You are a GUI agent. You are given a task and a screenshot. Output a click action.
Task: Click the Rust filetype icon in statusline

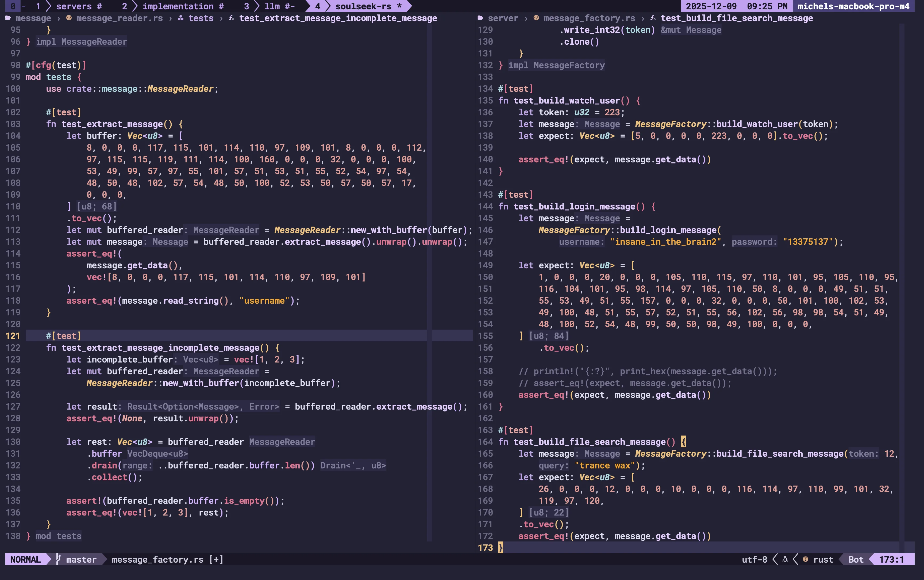pos(805,559)
